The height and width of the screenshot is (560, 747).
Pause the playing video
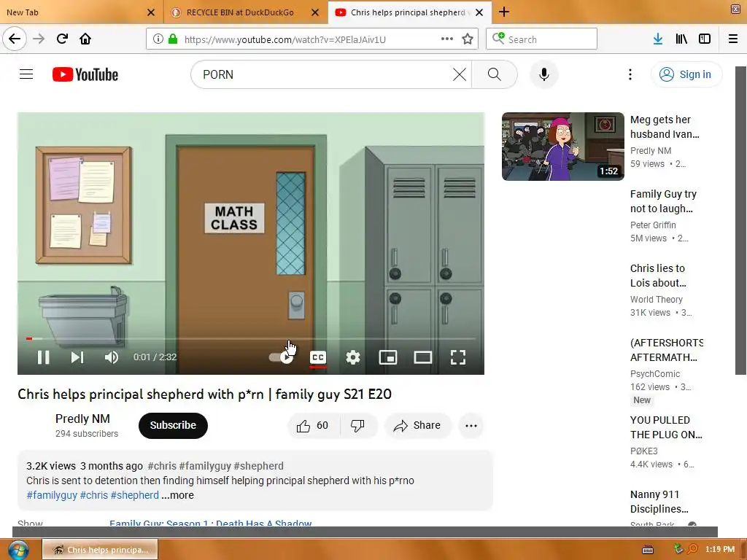point(43,357)
